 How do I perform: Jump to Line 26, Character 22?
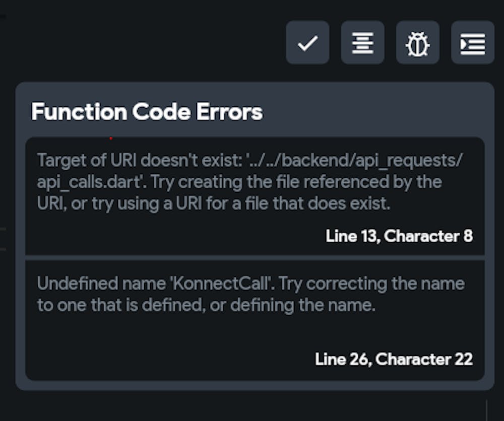point(394,359)
